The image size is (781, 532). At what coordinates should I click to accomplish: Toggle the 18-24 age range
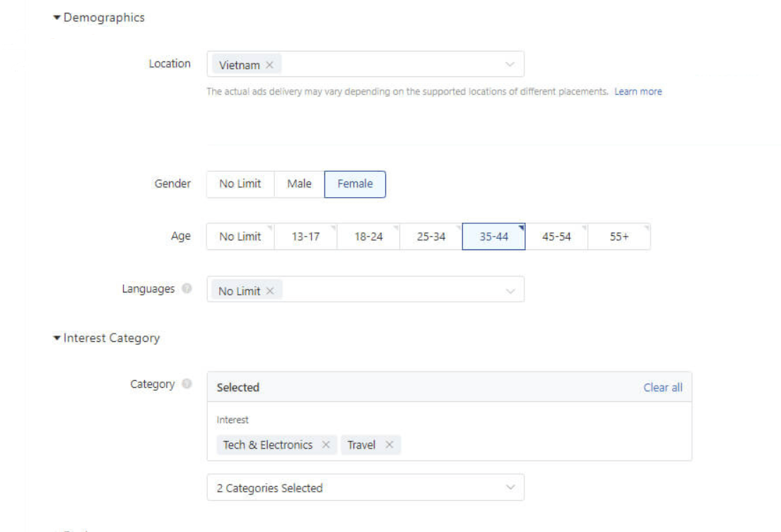pos(368,237)
